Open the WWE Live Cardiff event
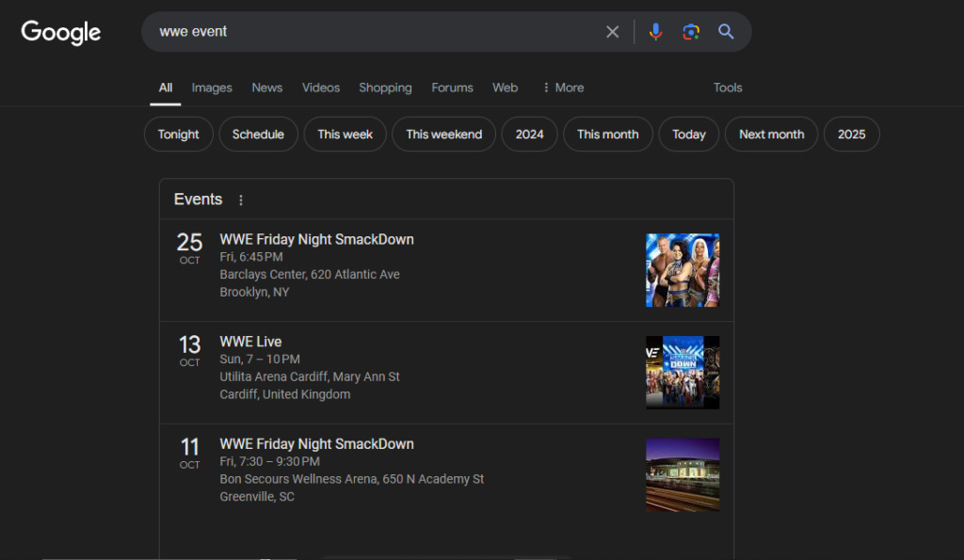 250,341
